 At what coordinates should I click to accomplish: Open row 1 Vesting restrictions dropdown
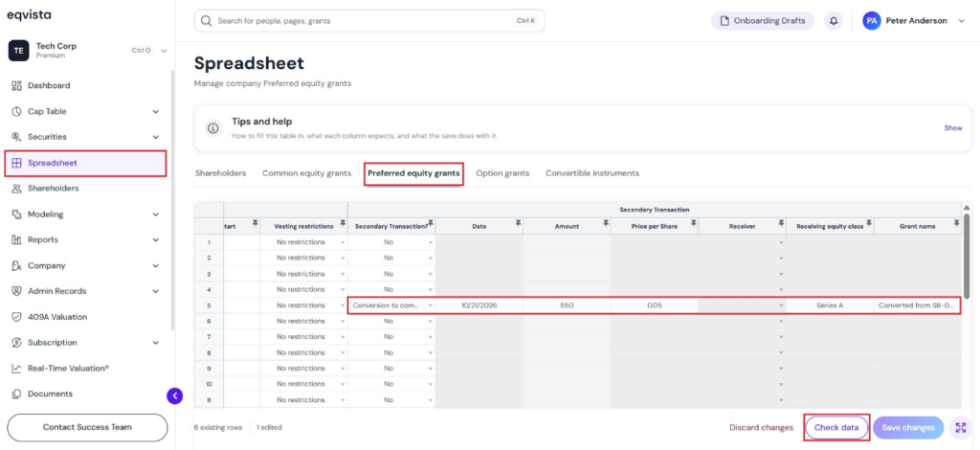pos(343,242)
